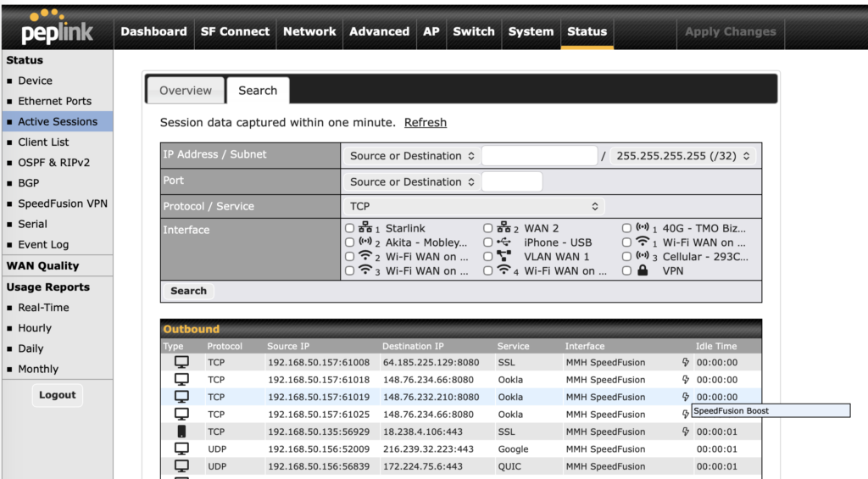Image resolution: width=868 pixels, height=479 pixels.
Task: Click computer icon for 64.185.225.129 session
Action: click(x=181, y=362)
